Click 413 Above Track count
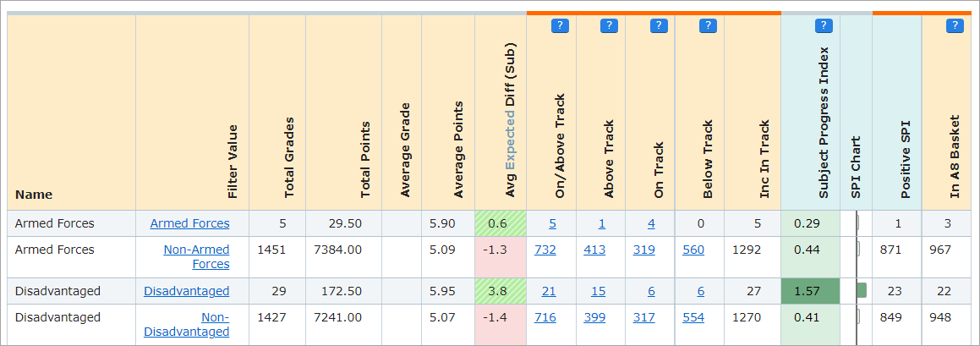 594,250
